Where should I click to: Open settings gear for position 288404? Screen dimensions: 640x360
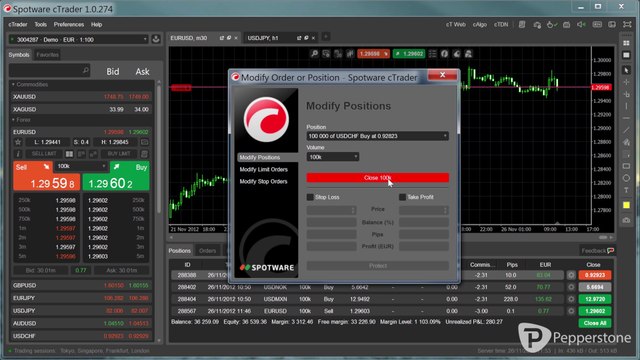click(x=571, y=299)
